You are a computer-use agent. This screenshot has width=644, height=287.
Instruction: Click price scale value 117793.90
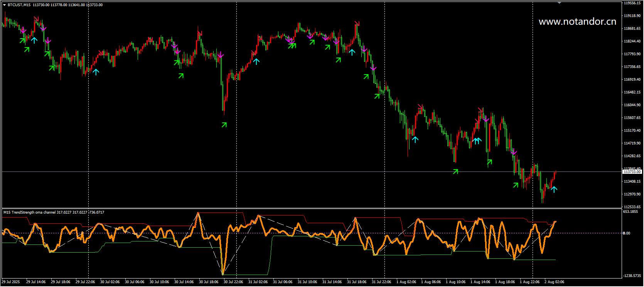[632, 54]
